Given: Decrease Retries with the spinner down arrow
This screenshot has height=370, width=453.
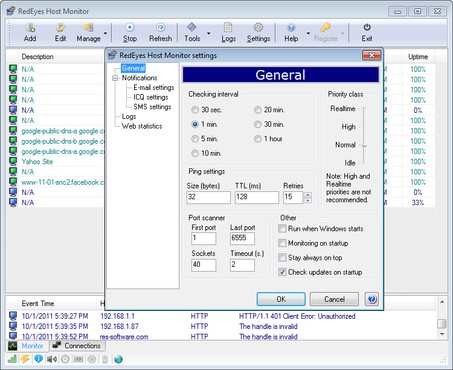Looking at the screenshot, I should click(308, 200).
